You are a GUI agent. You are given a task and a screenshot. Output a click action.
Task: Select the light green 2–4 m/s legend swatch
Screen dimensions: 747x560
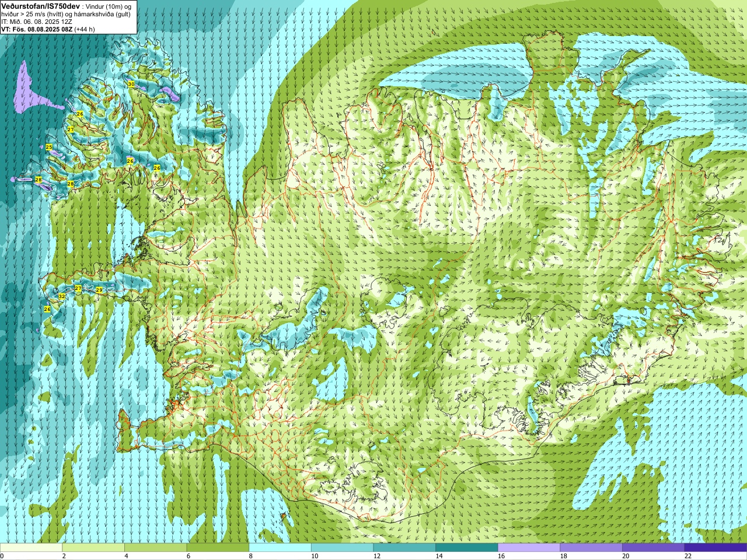click(x=93, y=548)
